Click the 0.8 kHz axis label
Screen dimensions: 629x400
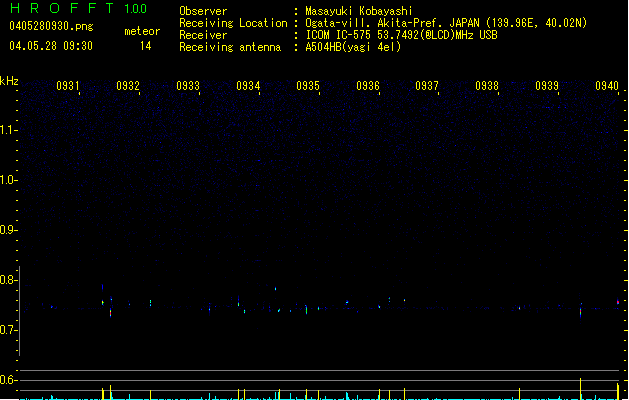click(8, 280)
